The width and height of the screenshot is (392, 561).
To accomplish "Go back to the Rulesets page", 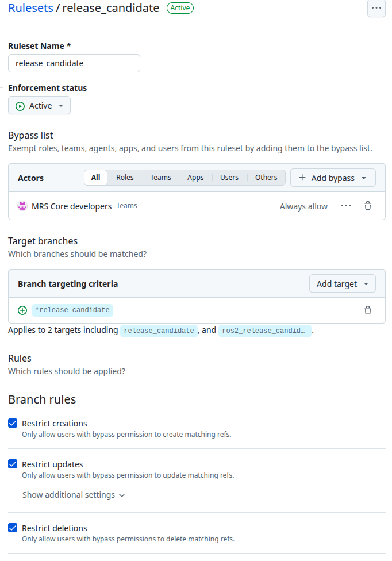I will [x=31, y=8].
